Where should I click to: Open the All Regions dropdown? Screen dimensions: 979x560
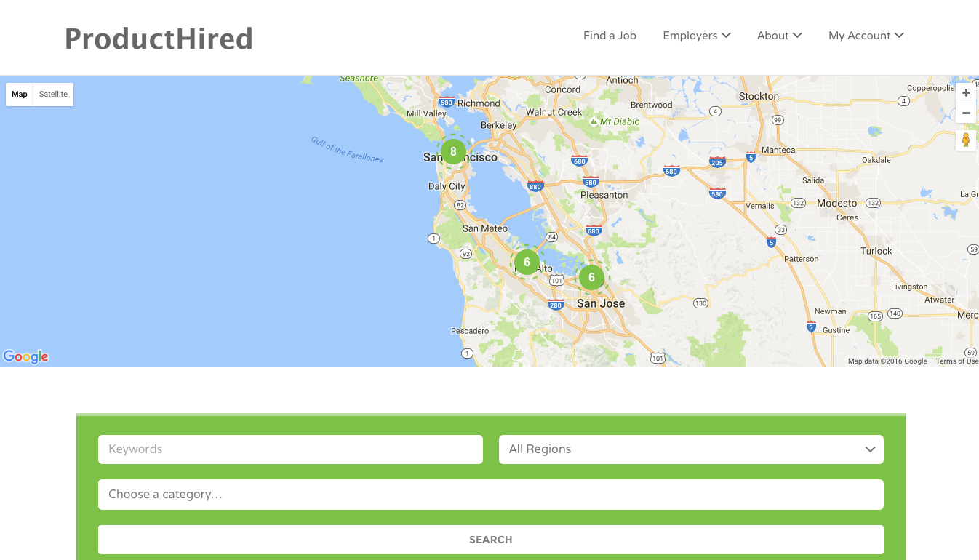click(690, 449)
